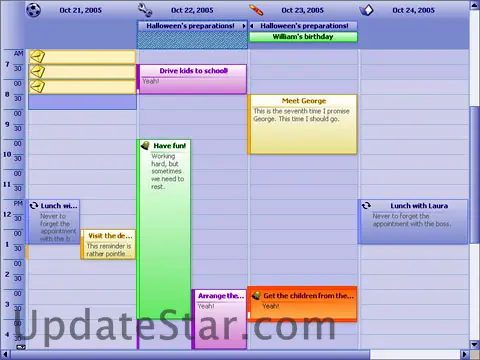
Task: Click the horizontal scrollbar thumb
Action: click(190, 354)
